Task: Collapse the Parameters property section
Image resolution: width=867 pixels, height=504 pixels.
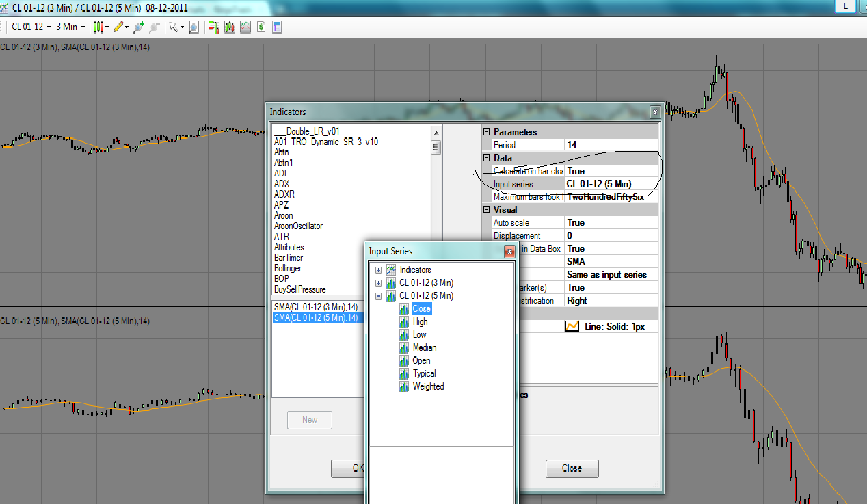Action: pos(486,132)
